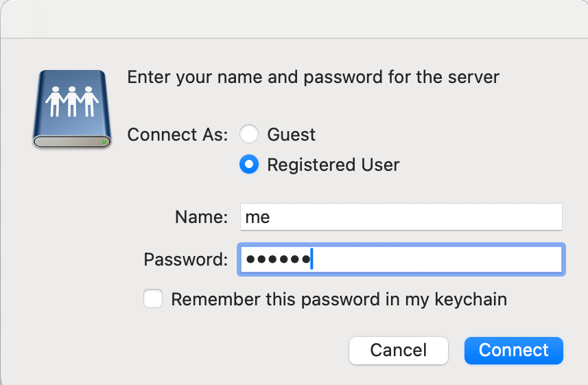This screenshot has height=385, width=588.
Task: Click the password dots in the Password field
Action: (279, 259)
